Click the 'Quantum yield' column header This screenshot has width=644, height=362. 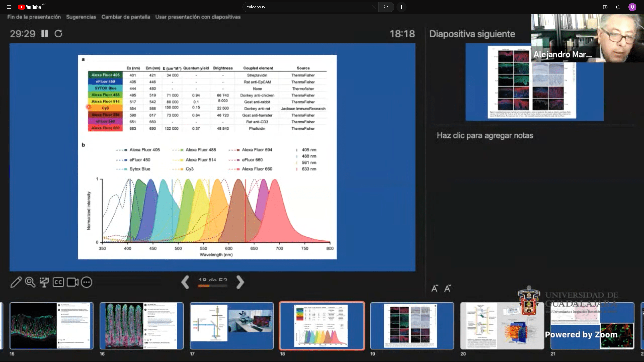[x=196, y=68]
